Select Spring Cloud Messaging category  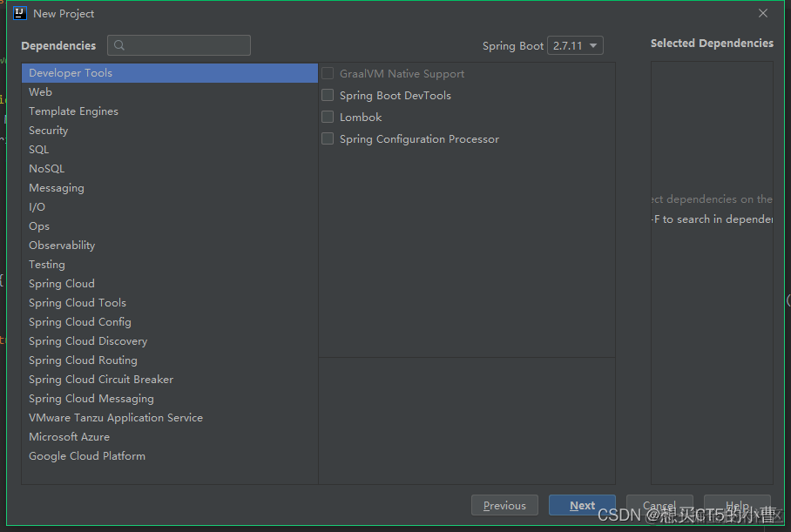pos(170,399)
